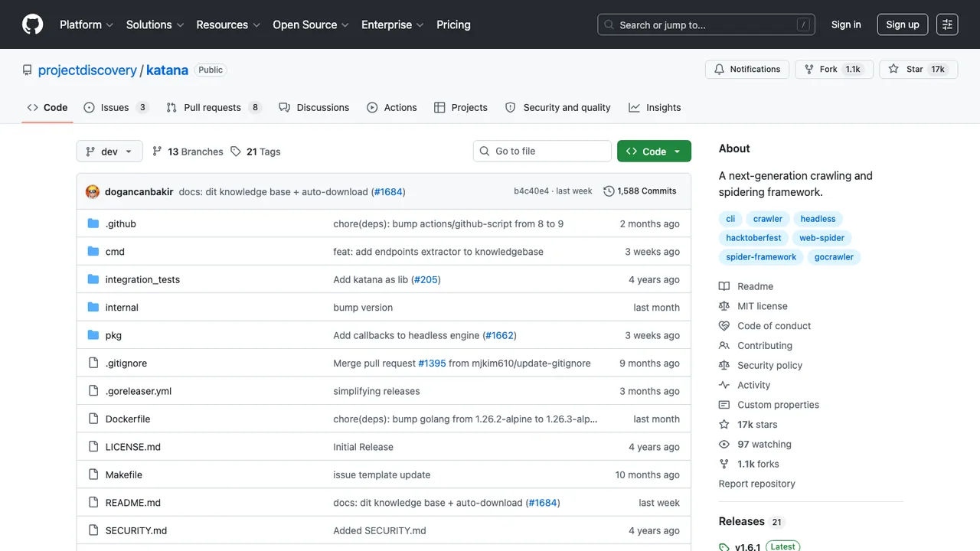This screenshot has height=551, width=980.
Task: Click the internal folder icon
Action: tap(93, 308)
